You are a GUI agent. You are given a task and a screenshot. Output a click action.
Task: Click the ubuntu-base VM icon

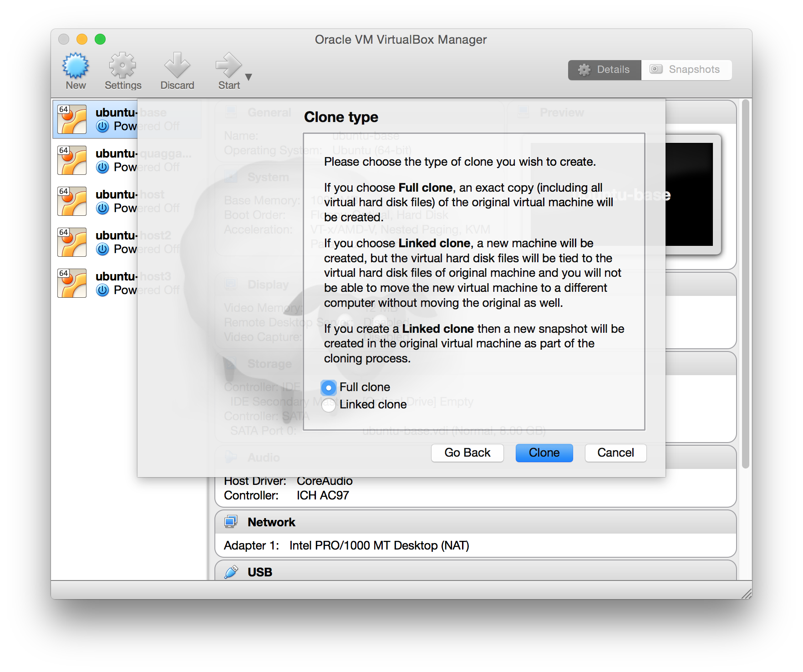72,119
